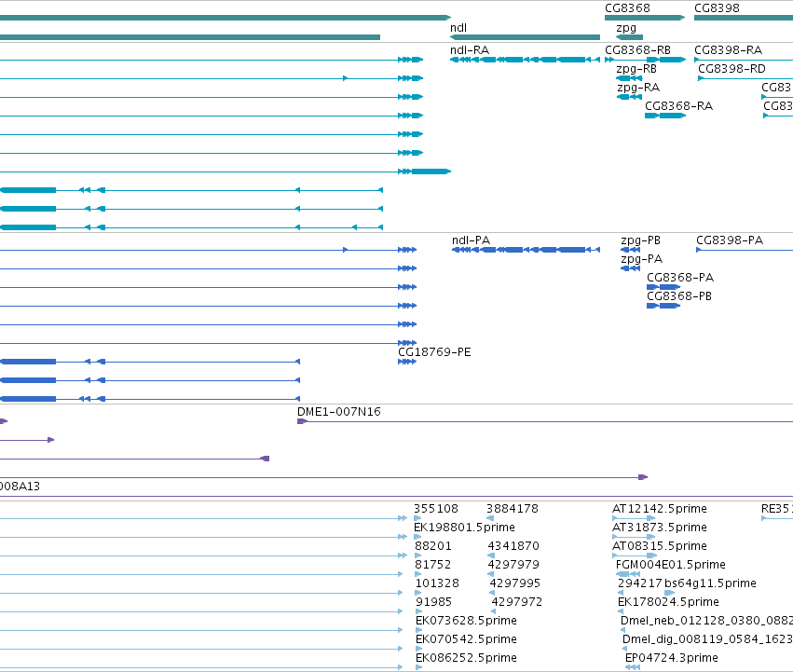Select the 91985 EST label
793x672 pixels.
tap(433, 602)
